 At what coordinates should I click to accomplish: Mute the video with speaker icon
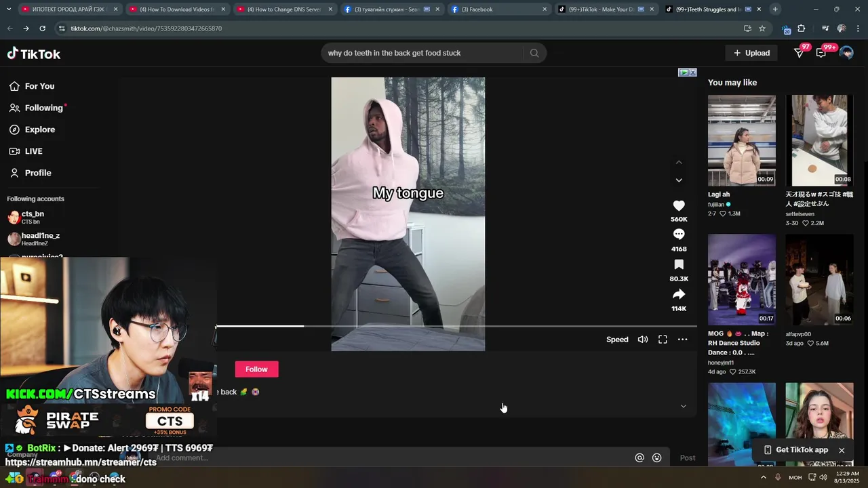pyautogui.click(x=643, y=340)
